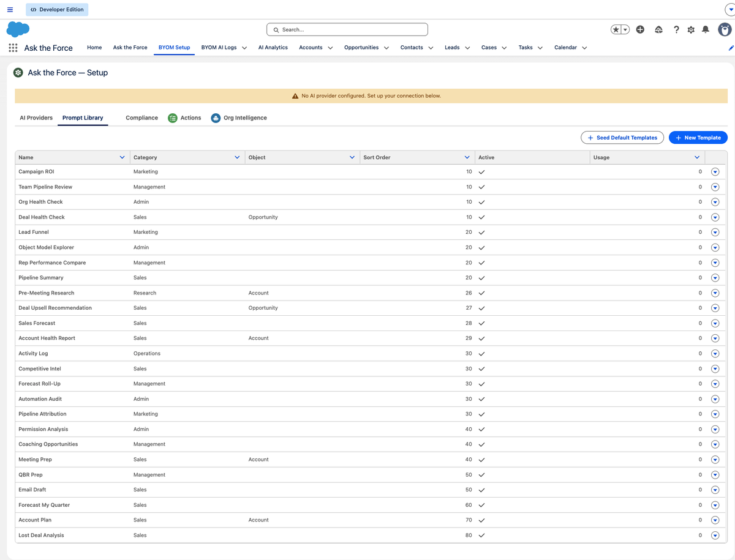Expand the Opportunities nav dropdown chevron
Viewport: 735px width, 560px height.
tap(386, 48)
